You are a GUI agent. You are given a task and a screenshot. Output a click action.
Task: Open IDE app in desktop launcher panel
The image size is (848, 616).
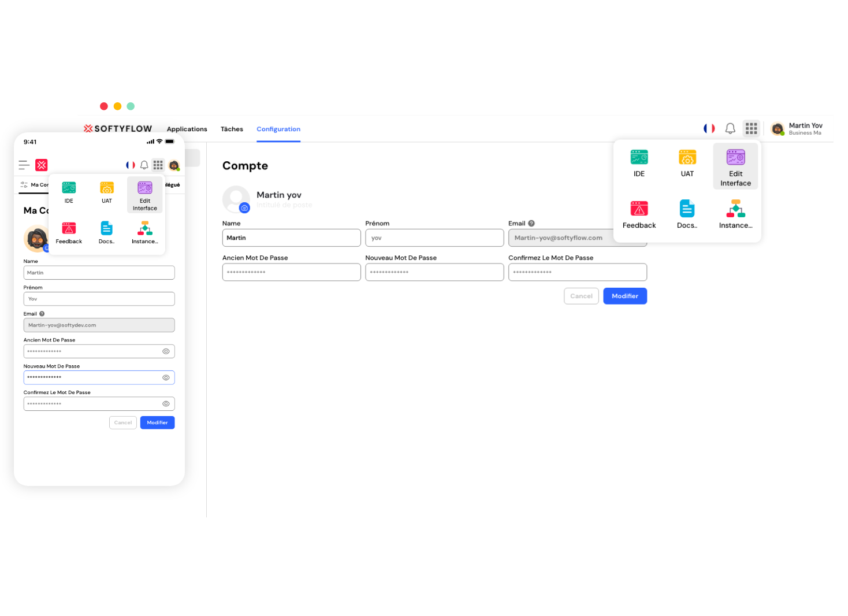point(639,163)
